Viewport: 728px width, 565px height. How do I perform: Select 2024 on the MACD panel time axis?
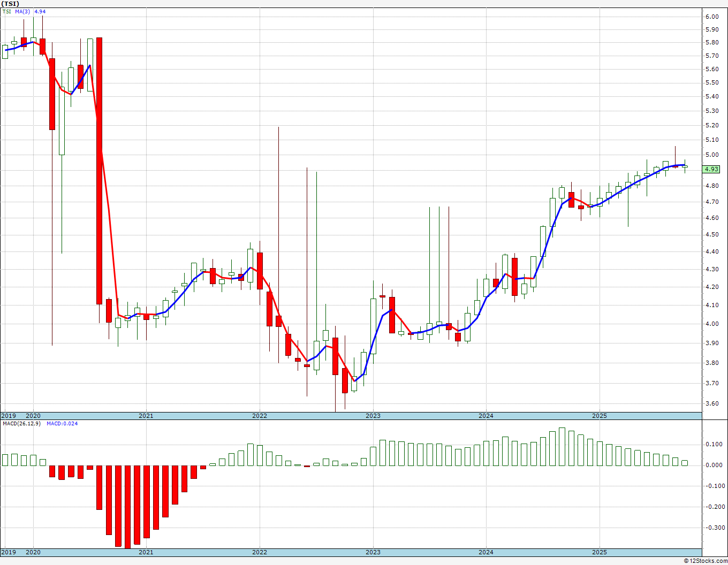486,552
